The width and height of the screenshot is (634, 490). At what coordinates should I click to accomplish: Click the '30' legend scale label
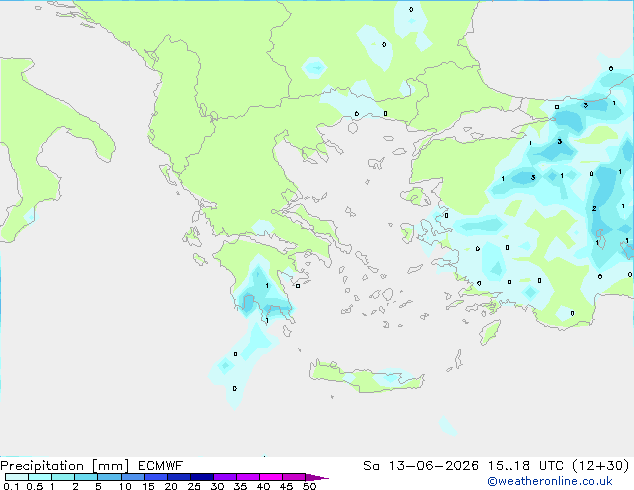(x=217, y=486)
